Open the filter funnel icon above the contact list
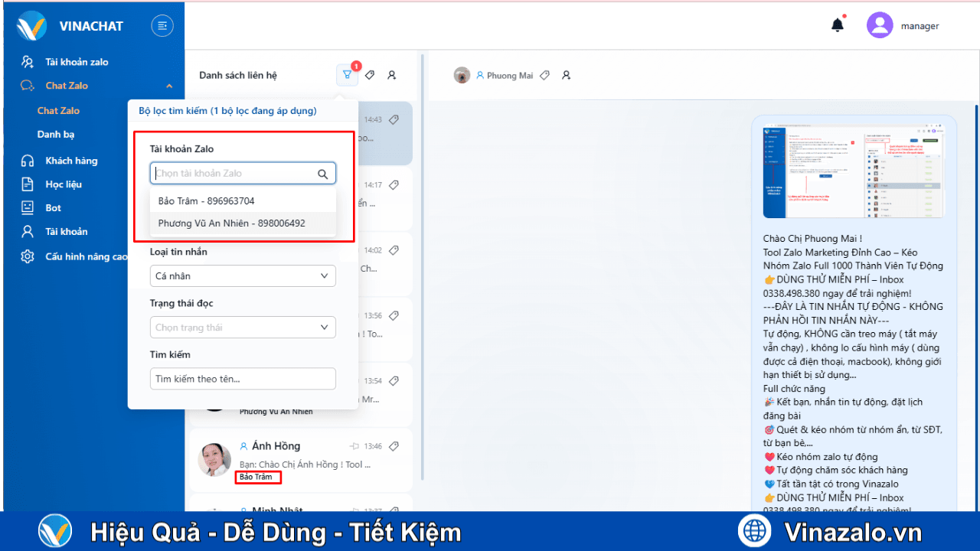This screenshot has height=551, width=980. coord(347,74)
